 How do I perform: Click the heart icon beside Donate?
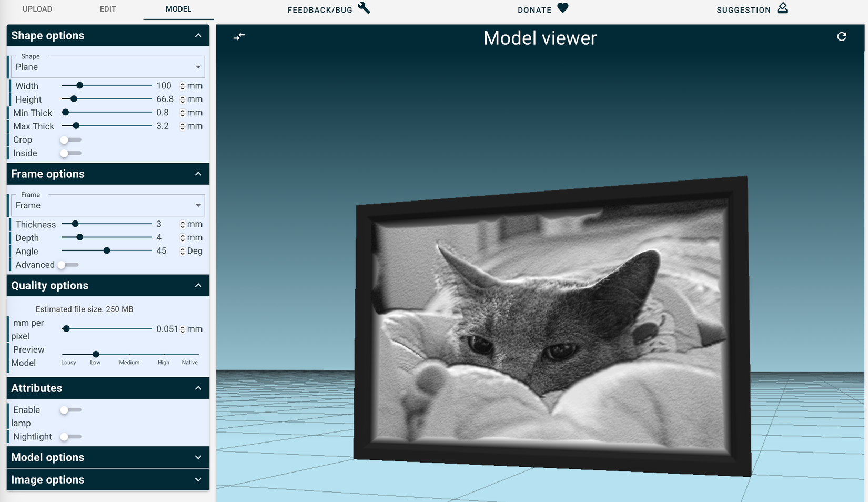coord(563,8)
